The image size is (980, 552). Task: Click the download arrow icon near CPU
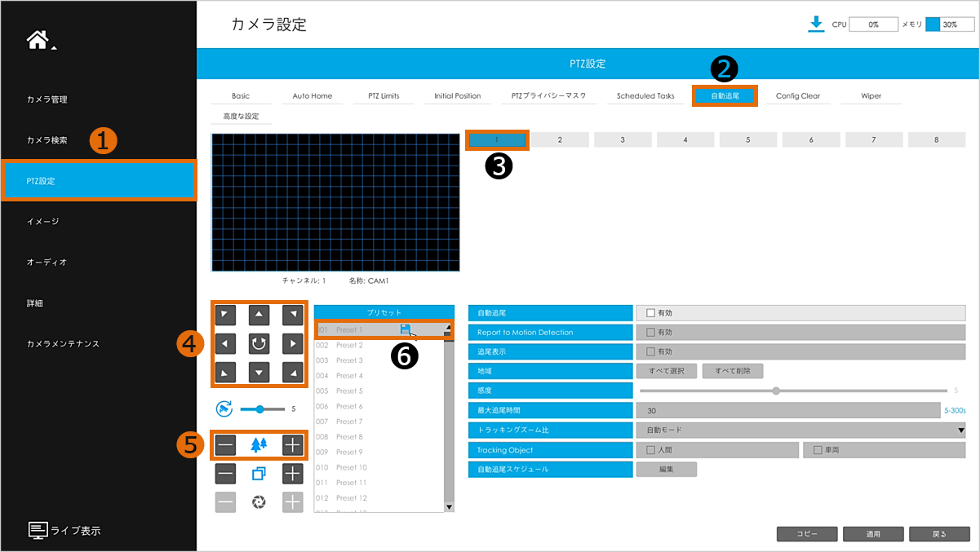tap(815, 24)
